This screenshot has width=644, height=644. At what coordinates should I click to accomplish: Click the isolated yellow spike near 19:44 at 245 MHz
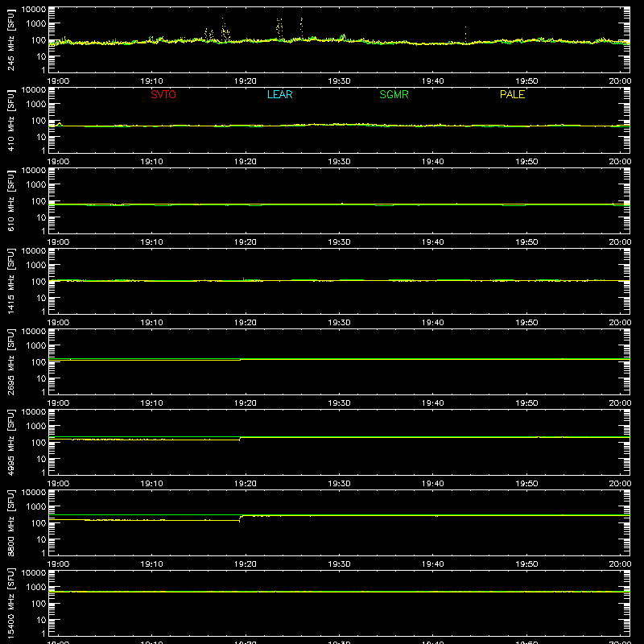[x=465, y=35]
